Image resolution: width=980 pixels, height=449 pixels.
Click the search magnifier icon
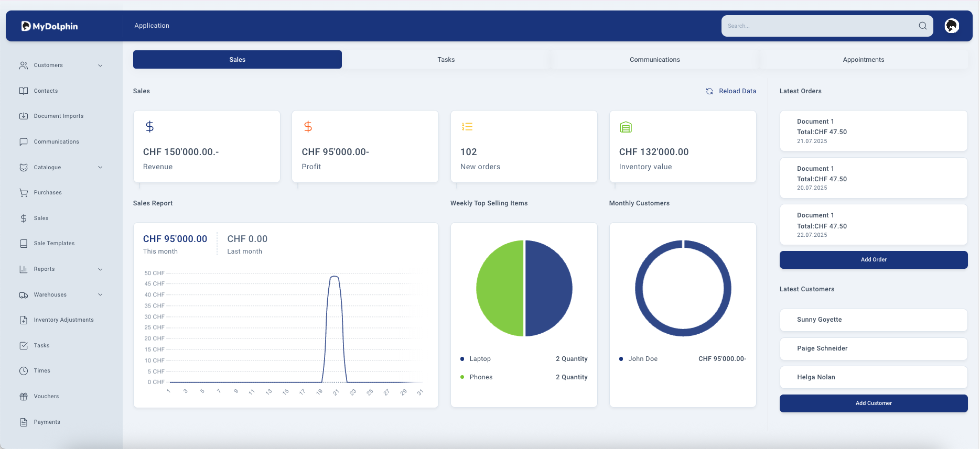click(x=922, y=26)
